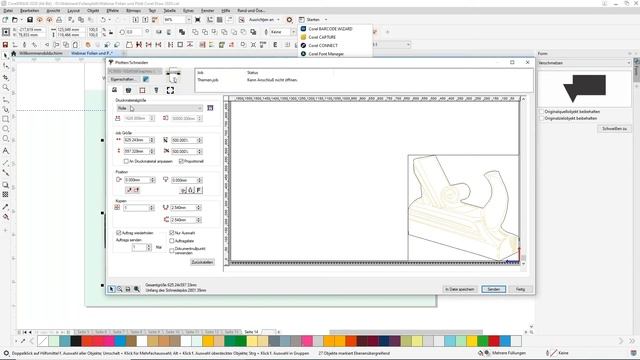
Task: Click the Job width value stepper
Action: click(x=152, y=140)
